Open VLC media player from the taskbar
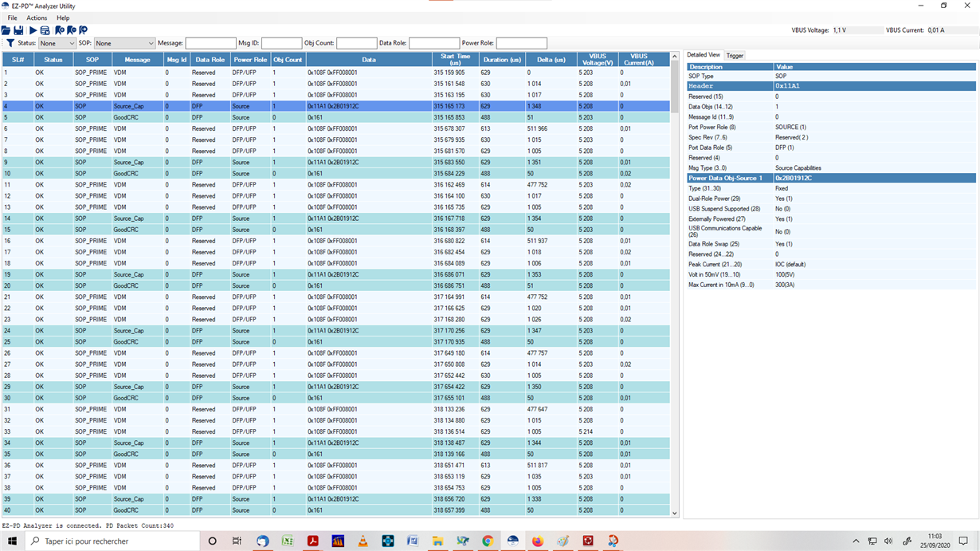Screen dimensions: 980x551 363,541
